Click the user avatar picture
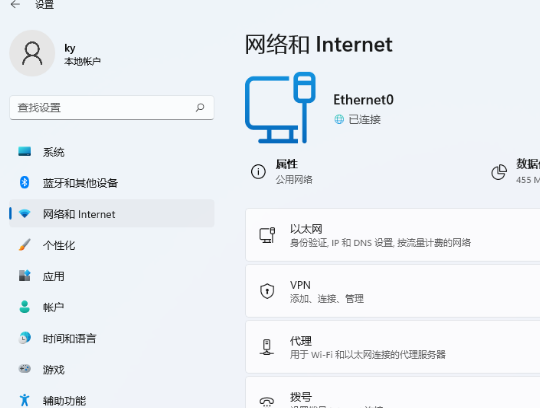 (32, 53)
